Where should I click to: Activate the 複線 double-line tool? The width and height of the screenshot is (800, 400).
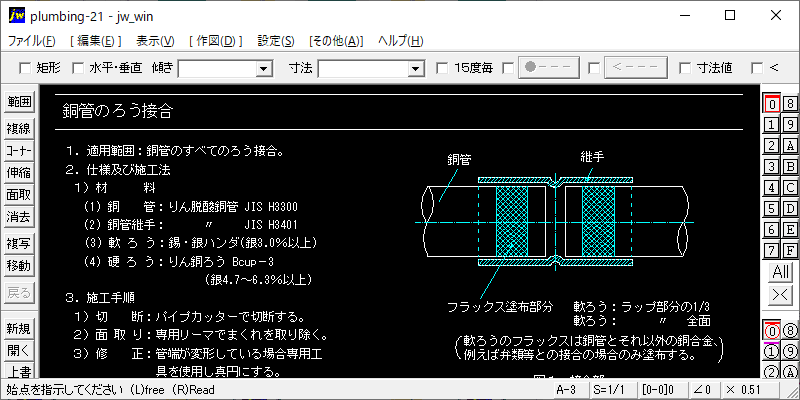click(x=19, y=129)
